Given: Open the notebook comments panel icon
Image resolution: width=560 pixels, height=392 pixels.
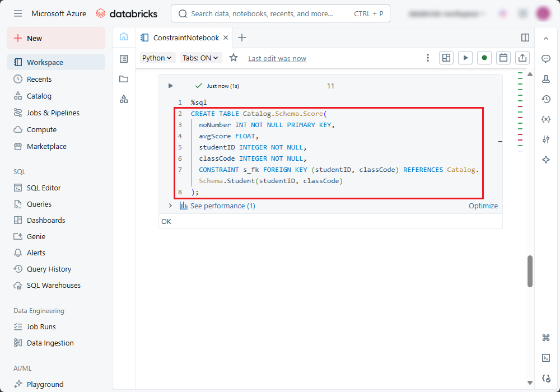Looking at the screenshot, I should tap(546, 59).
